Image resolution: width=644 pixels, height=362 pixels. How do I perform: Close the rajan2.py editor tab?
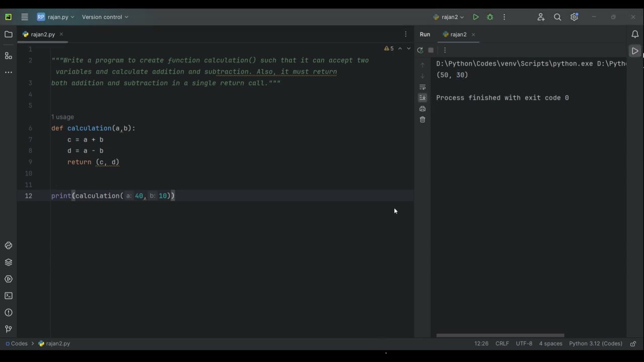click(x=61, y=34)
